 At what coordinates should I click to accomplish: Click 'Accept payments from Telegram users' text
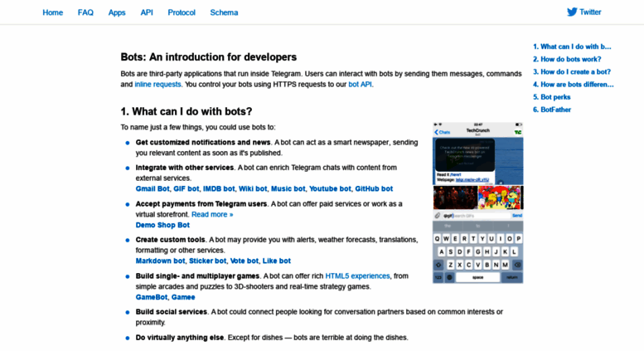click(x=201, y=204)
